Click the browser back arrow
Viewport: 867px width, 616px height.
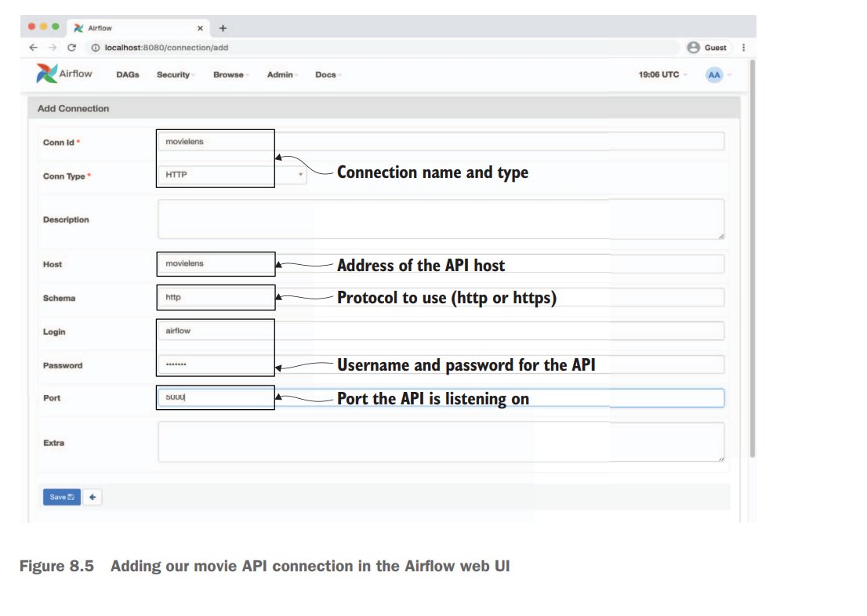33,48
